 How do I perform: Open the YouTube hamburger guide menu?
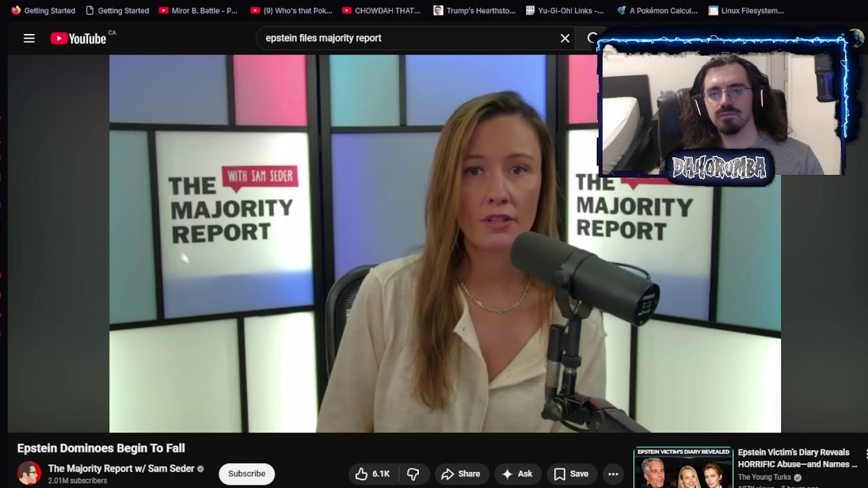pos(29,39)
